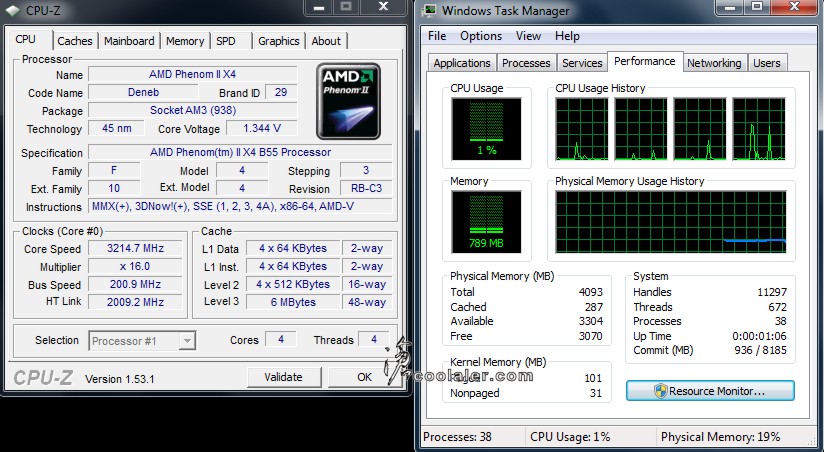
Task: Click the OK button in CPU-Z
Action: 364,377
